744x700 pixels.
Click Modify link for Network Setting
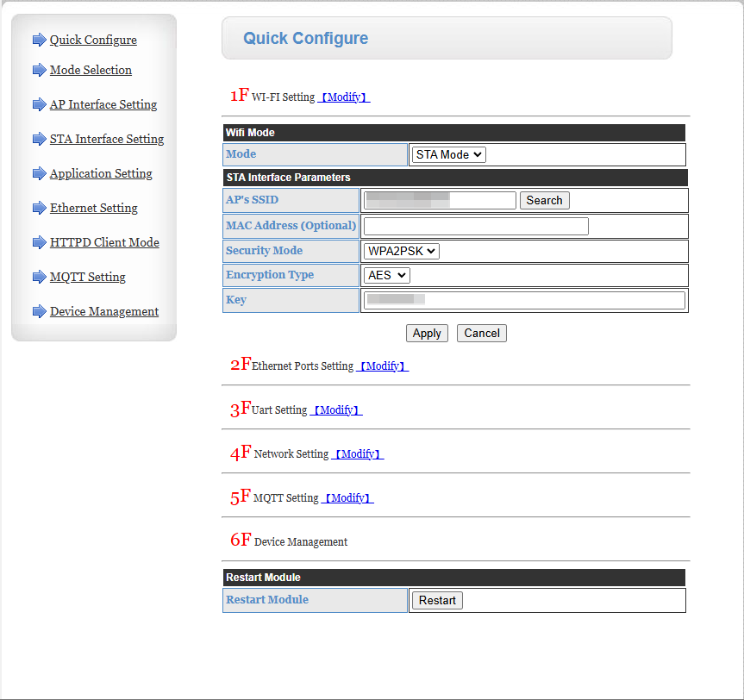357,454
